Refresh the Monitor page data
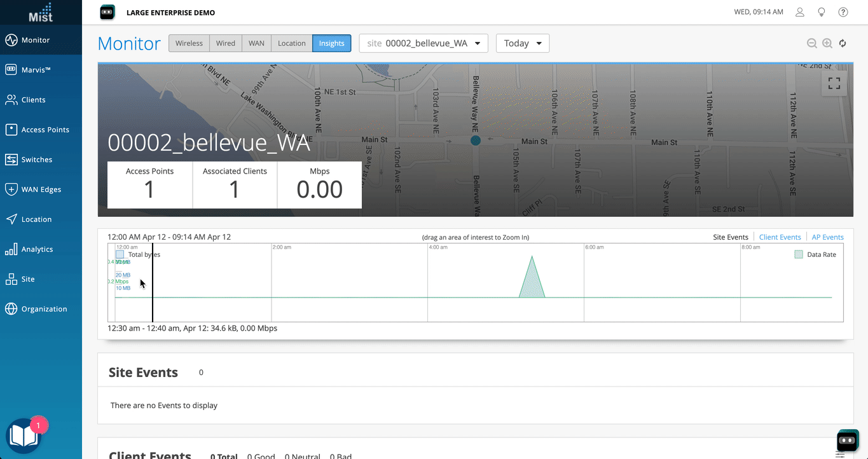The height and width of the screenshot is (459, 868). [843, 43]
